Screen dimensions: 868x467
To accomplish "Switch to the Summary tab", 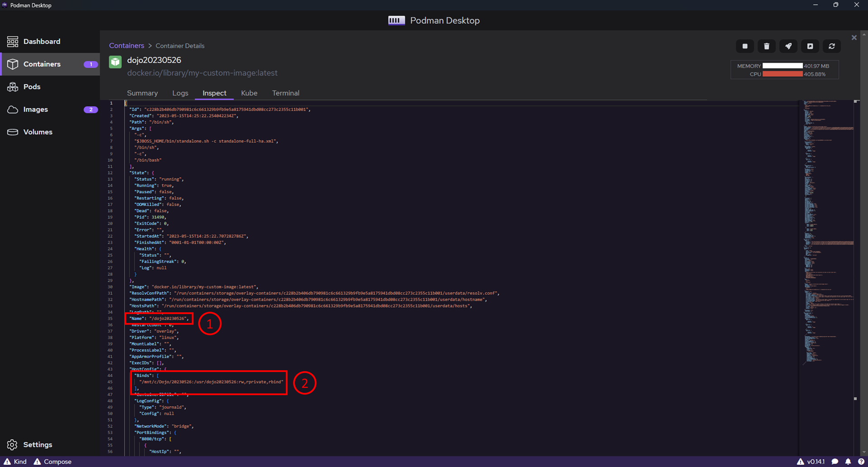I will pyautogui.click(x=142, y=93).
